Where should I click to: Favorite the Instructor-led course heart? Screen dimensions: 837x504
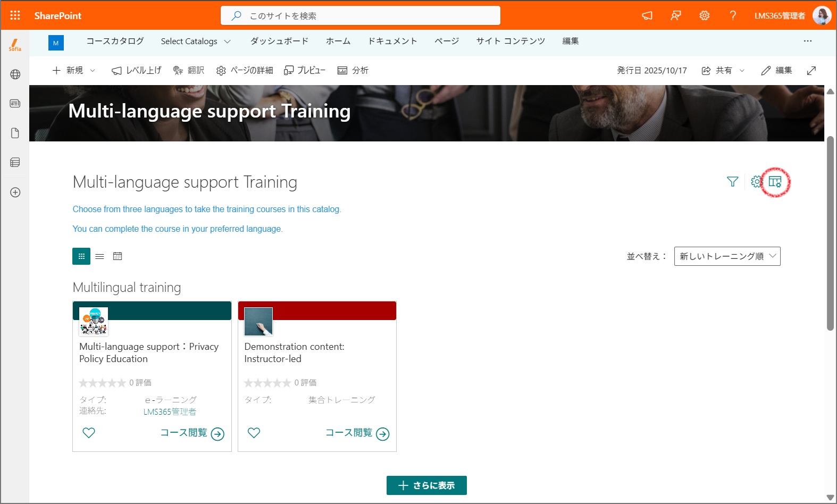click(x=254, y=433)
